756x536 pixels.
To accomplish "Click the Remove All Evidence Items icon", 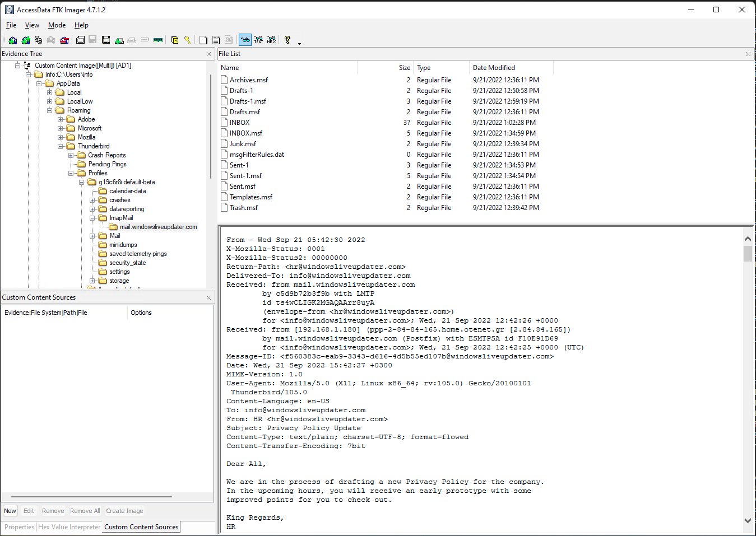I will point(64,40).
